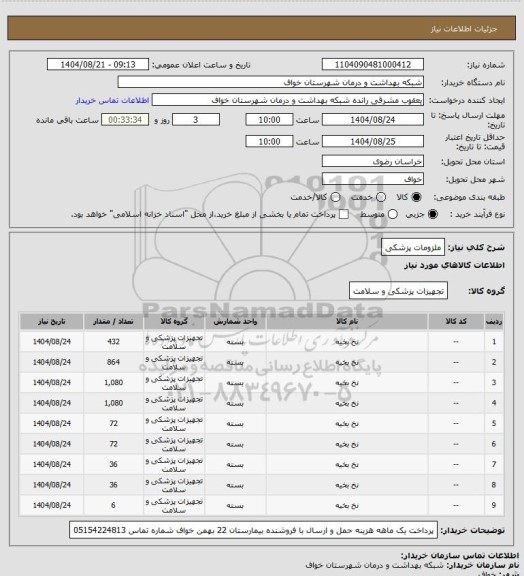The image size is (524, 576).
Task: Click the quantity 1,080 in row 3
Action: [114, 382]
